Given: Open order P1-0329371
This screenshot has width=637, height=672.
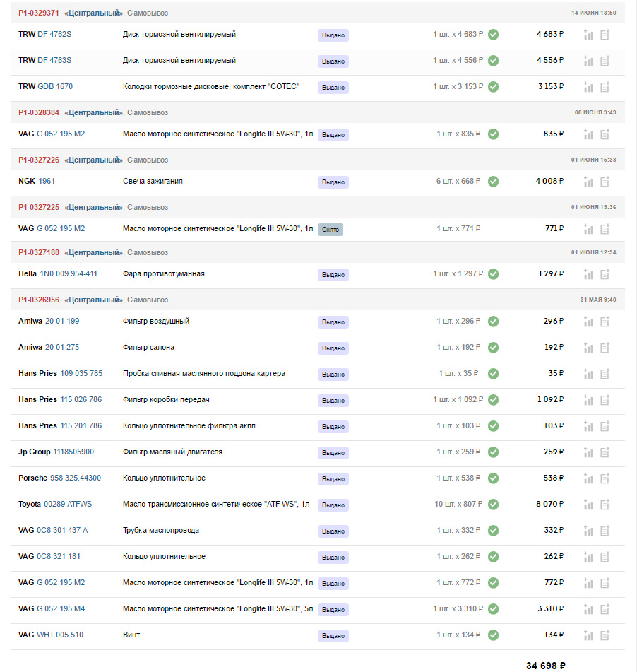Looking at the screenshot, I should (x=39, y=13).
